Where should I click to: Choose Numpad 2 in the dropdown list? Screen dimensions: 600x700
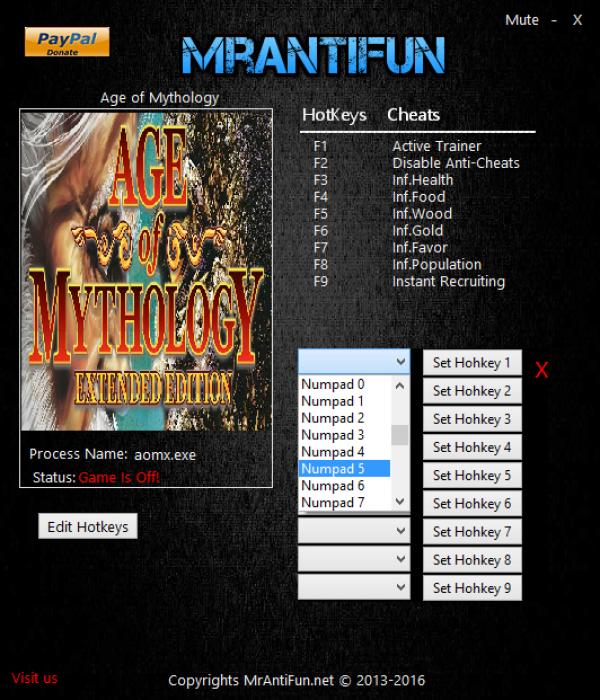point(344,418)
